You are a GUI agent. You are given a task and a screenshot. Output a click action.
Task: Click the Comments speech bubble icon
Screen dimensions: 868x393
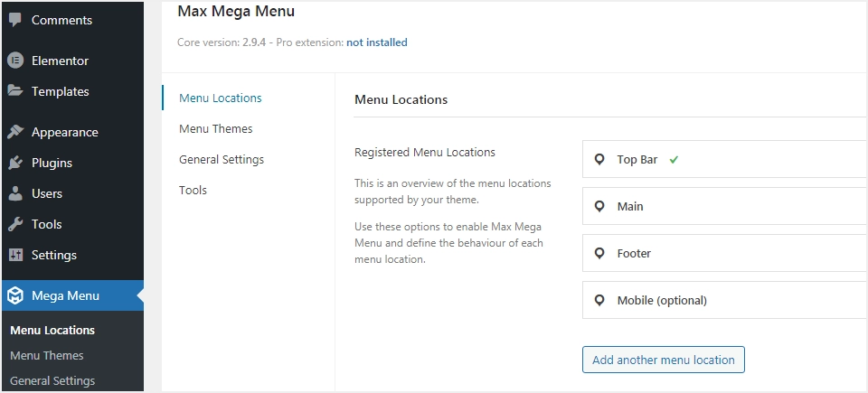tap(15, 20)
